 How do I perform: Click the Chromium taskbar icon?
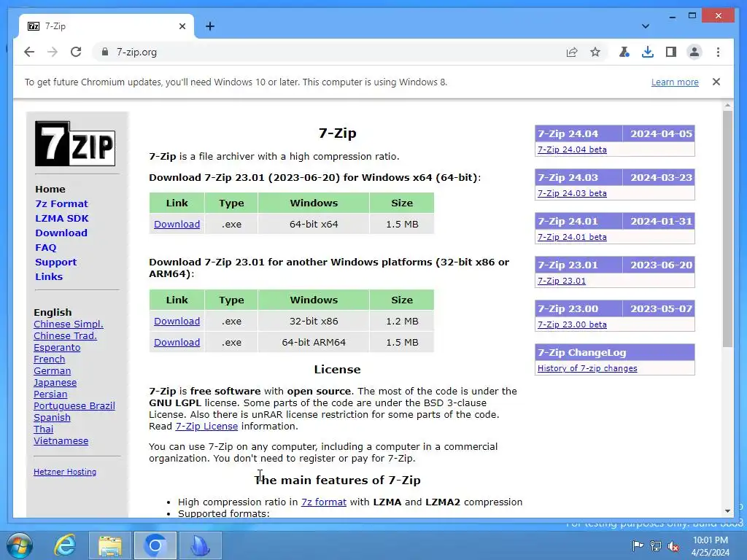[x=155, y=545]
